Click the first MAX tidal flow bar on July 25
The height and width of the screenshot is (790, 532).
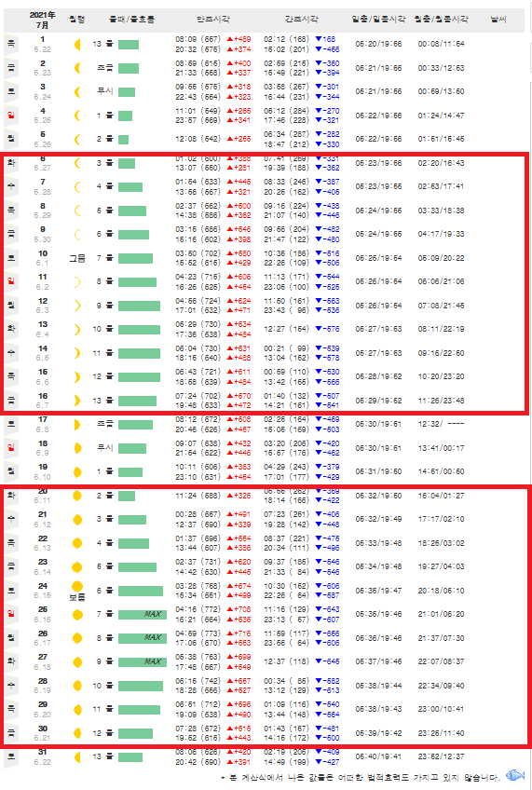142,615
